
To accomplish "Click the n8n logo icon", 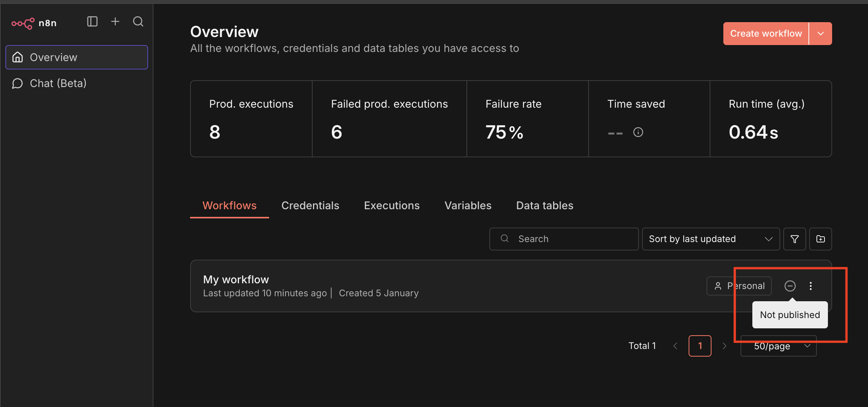I will coord(23,23).
